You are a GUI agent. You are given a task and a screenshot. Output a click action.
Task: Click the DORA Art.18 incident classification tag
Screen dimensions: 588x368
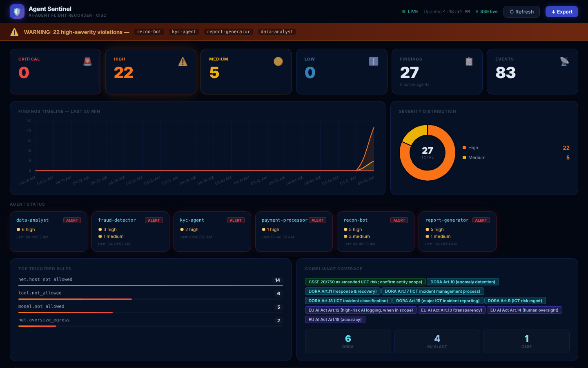pos(348,301)
